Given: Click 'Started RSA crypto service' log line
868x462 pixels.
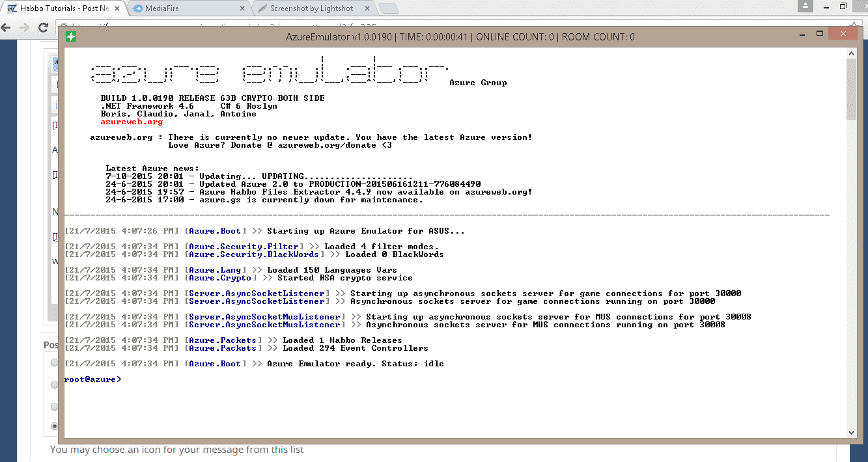Looking at the screenshot, I should tap(238, 278).
